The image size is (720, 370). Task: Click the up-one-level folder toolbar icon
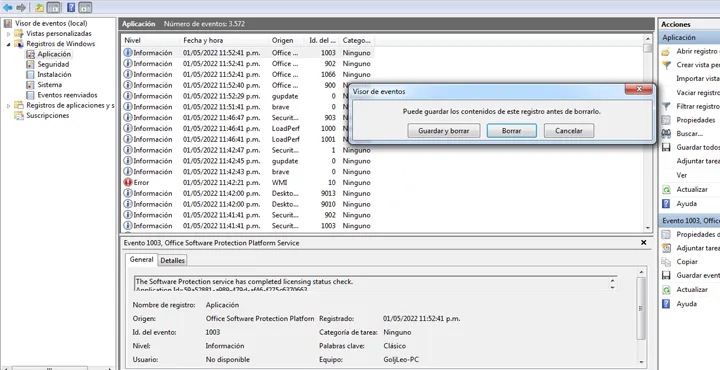point(40,7)
